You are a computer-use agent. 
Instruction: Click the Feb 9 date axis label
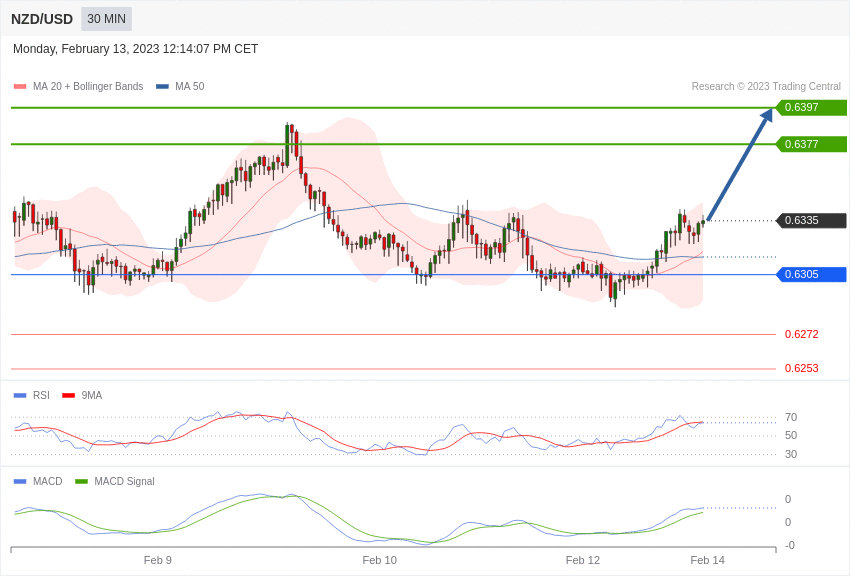coord(158,560)
